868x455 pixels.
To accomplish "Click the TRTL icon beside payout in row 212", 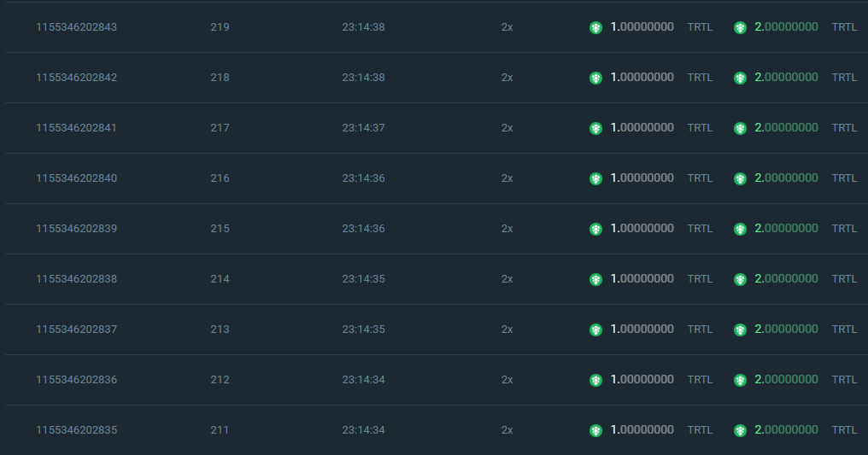I will 740,380.
